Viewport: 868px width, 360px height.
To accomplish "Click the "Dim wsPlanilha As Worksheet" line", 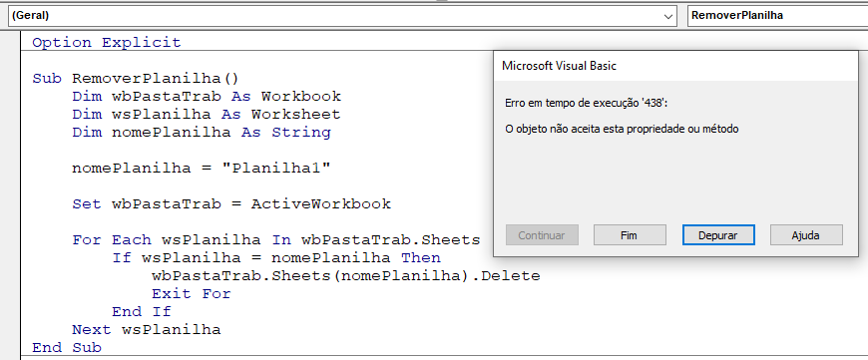I will [207, 115].
